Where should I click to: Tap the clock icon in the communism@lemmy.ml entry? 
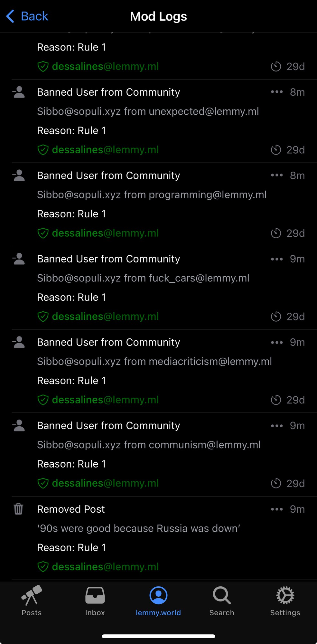tap(276, 483)
